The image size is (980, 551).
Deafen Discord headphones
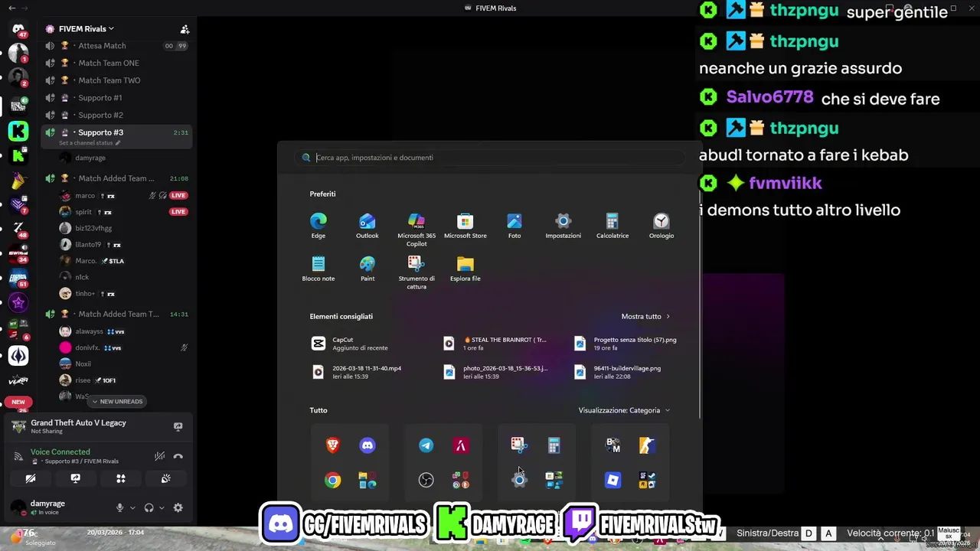tap(149, 507)
